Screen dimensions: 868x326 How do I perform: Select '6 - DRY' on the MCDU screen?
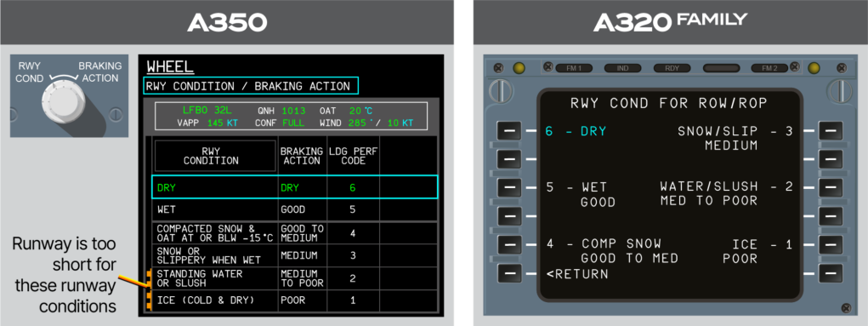[576, 131]
